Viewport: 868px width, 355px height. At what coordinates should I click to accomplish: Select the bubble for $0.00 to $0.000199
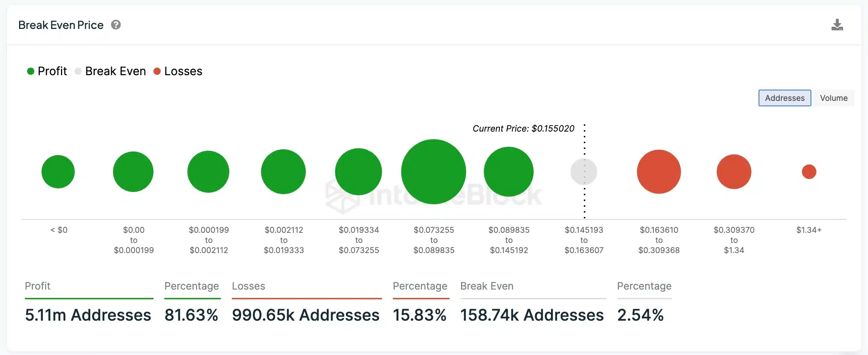(x=133, y=172)
